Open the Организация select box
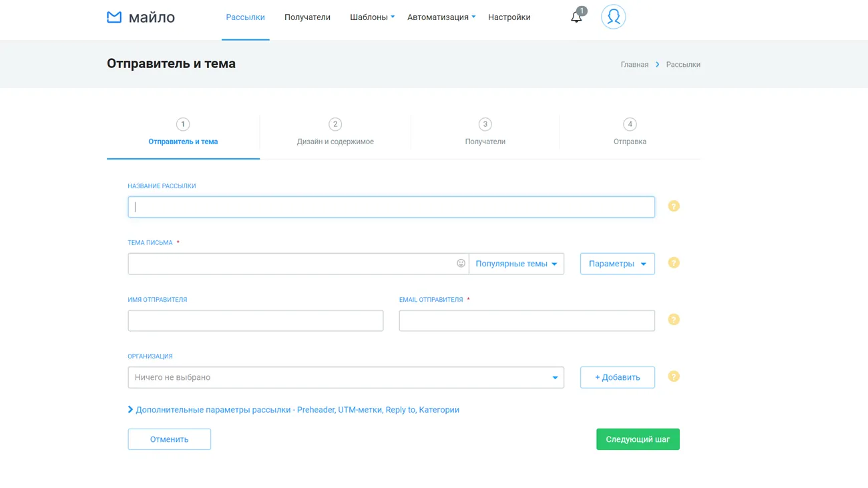868x488 pixels. (x=345, y=377)
